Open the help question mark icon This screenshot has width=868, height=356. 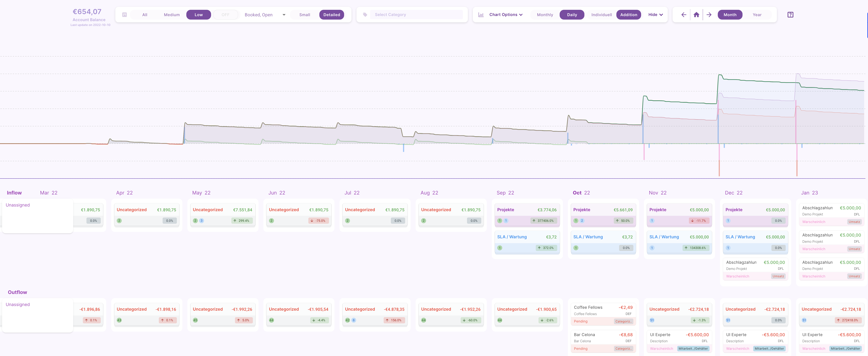pyautogui.click(x=790, y=15)
